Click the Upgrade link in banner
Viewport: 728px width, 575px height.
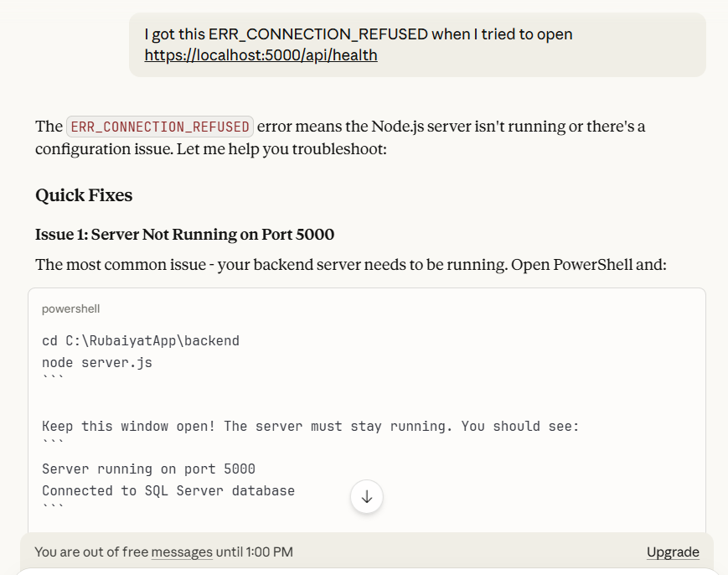point(672,552)
